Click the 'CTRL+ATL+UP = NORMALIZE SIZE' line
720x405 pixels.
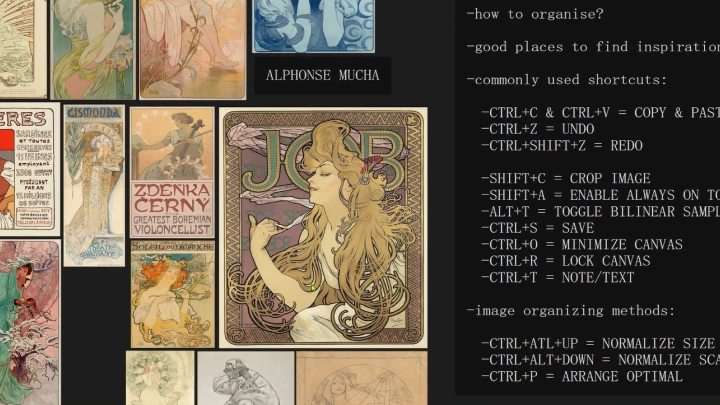click(x=598, y=344)
